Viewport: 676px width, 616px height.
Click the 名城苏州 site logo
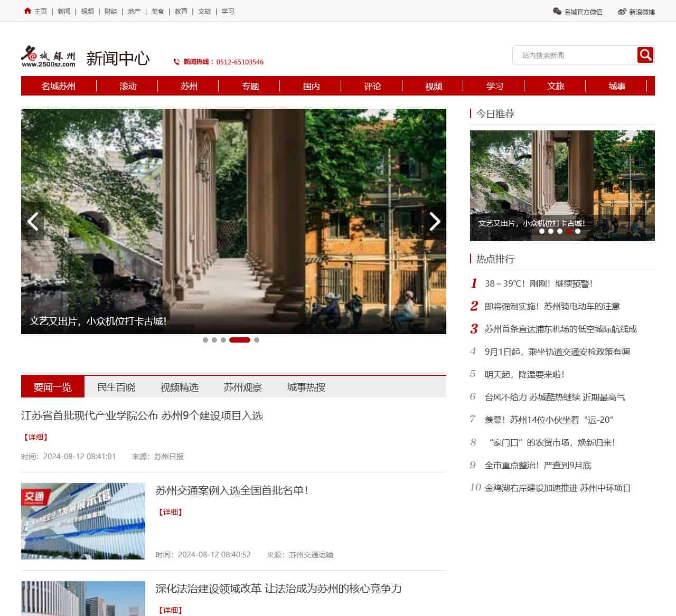(x=49, y=56)
